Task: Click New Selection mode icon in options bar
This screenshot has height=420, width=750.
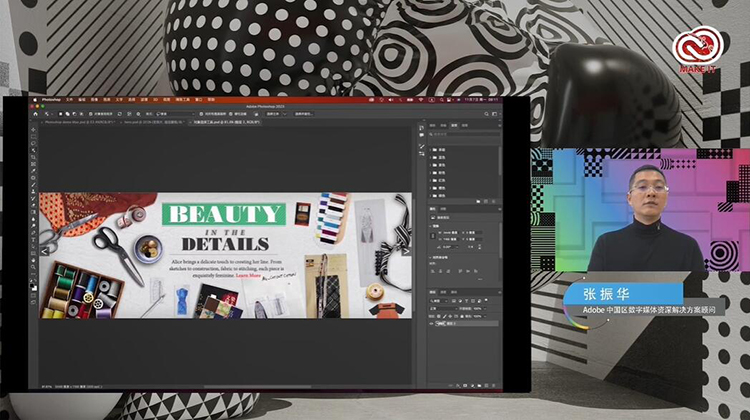Action: (61, 114)
